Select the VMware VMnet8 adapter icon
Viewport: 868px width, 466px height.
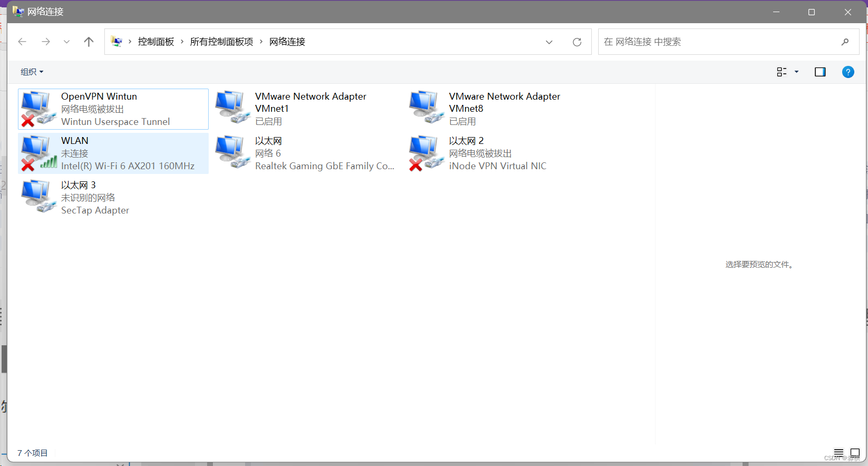426,108
